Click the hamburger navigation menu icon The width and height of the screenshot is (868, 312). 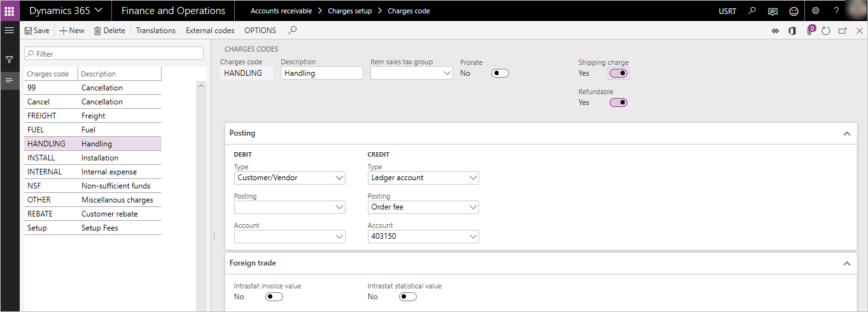point(9,31)
